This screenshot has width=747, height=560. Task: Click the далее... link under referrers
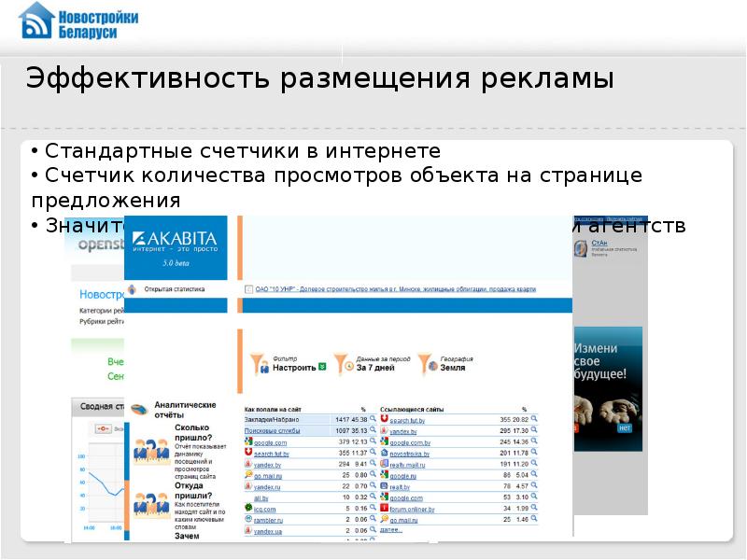coord(391,529)
